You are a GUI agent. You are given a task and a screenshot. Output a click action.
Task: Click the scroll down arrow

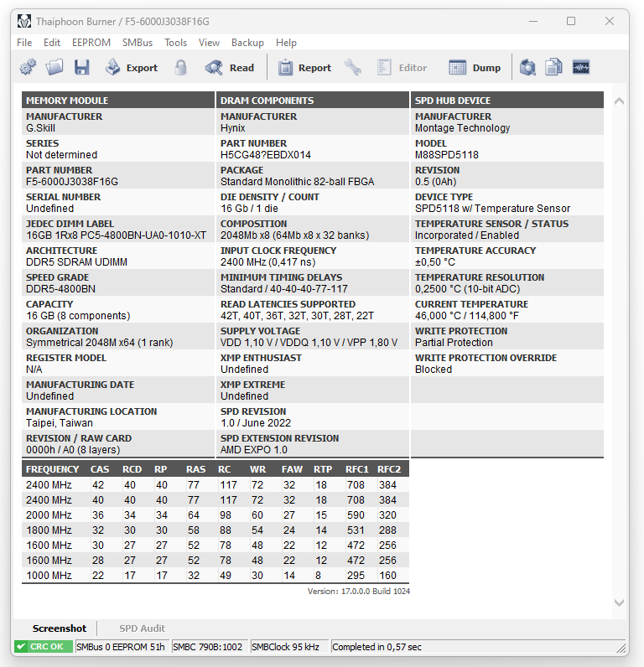tap(620, 602)
